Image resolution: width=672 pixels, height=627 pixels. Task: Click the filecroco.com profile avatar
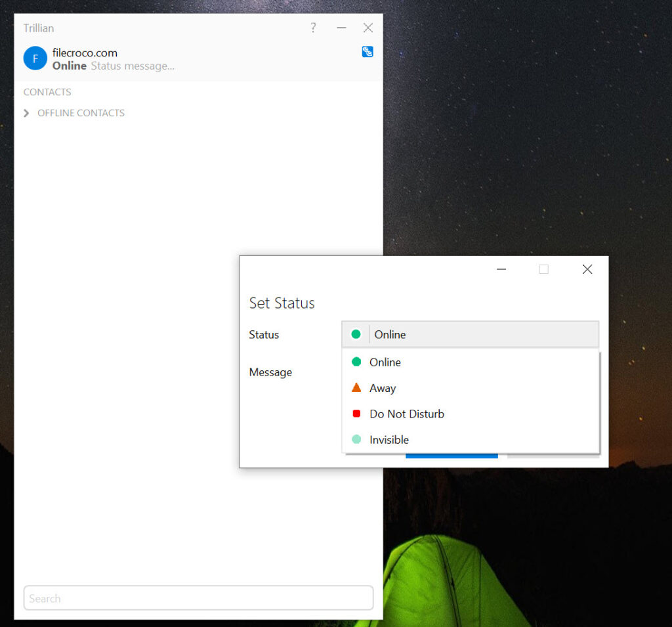pyautogui.click(x=35, y=58)
